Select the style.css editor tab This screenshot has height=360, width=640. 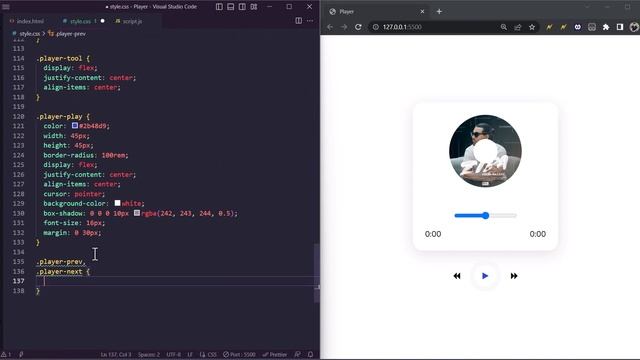80,21
